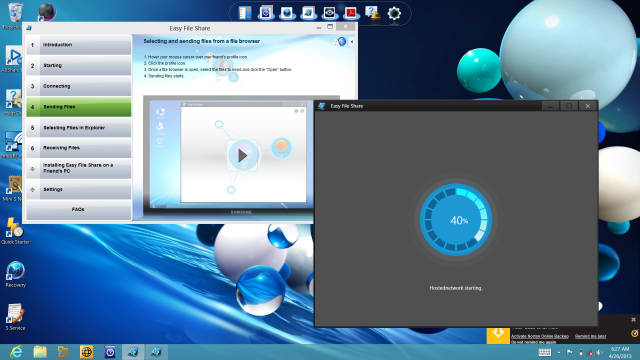The image size is (640, 360).
Task: Open Selecting Files in Explorer section
Action: coord(79,128)
